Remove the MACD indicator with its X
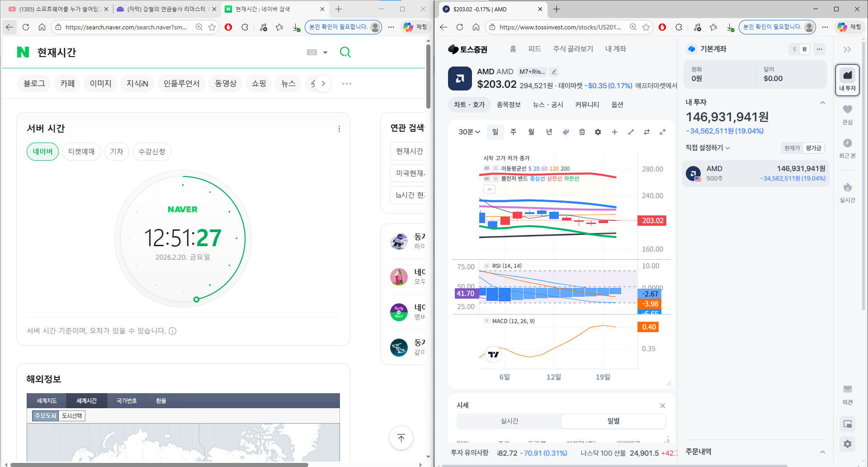This screenshot has height=467, width=868. coord(486,321)
